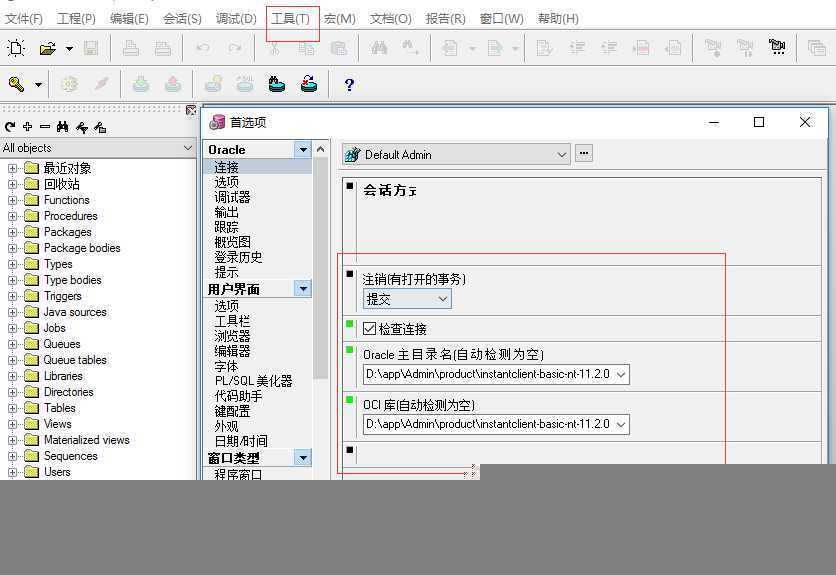836x575 pixels.
Task: Expand the Tables tree node
Action: (12, 409)
